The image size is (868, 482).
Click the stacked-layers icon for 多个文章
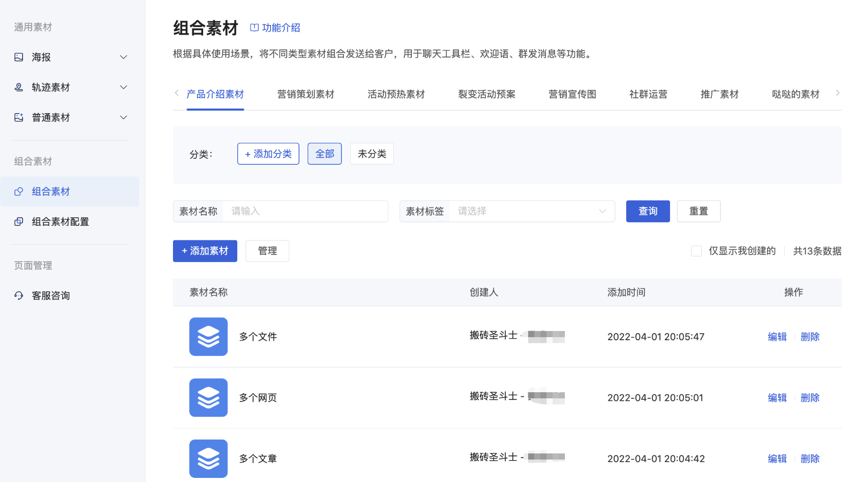(208, 459)
